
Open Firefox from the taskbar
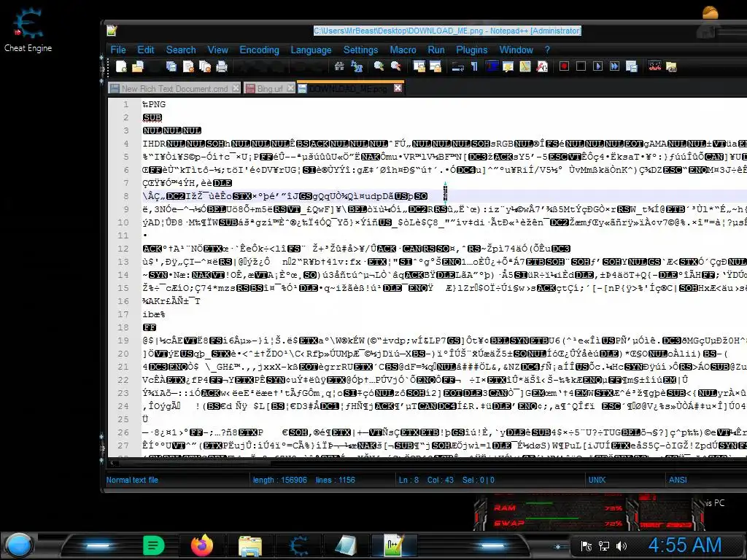(x=202, y=545)
